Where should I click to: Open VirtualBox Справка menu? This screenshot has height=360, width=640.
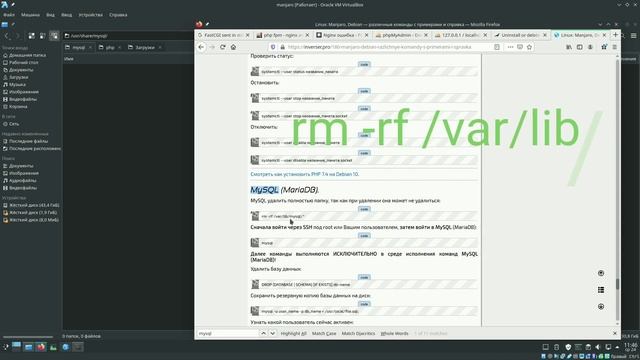[x=118, y=15]
